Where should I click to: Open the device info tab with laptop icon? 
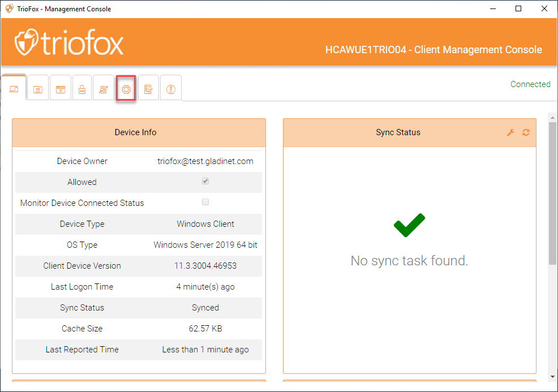tap(14, 89)
